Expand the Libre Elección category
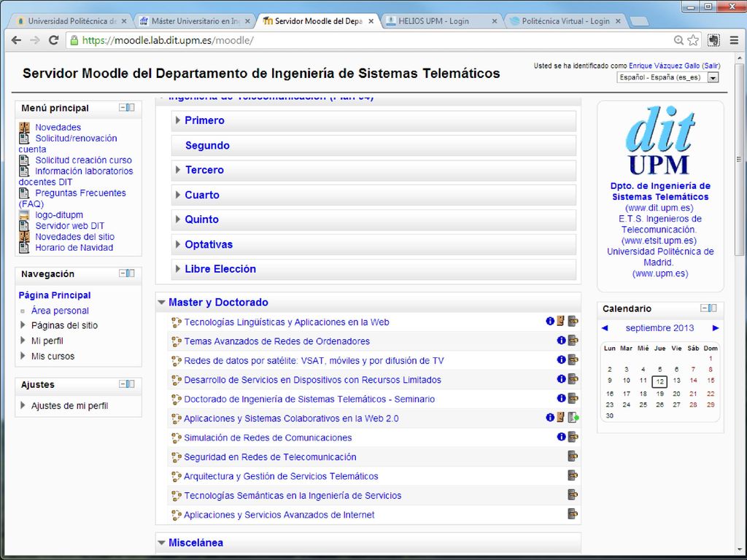The height and width of the screenshot is (560, 747). (x=178, y=268)
